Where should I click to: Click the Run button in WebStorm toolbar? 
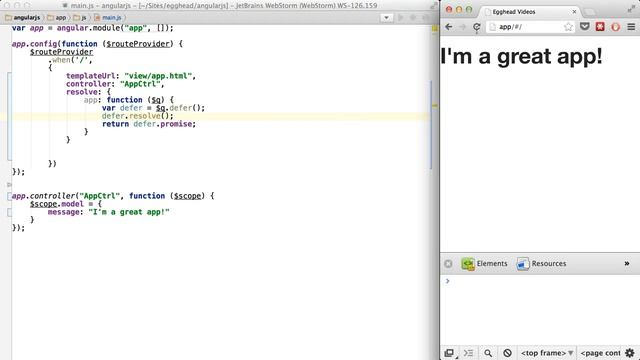pos(400,18)
